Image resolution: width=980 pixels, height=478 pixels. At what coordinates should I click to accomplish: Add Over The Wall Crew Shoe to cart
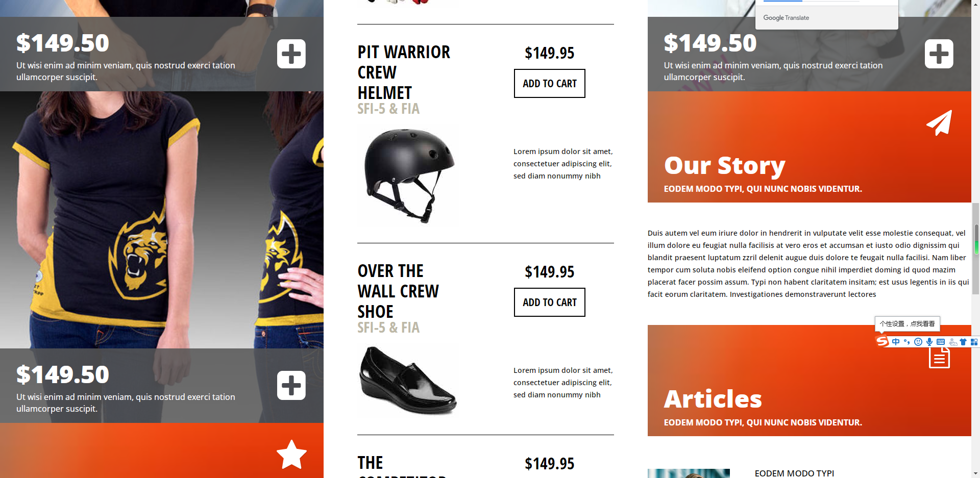pyautogui.click(x=550, y=302)
